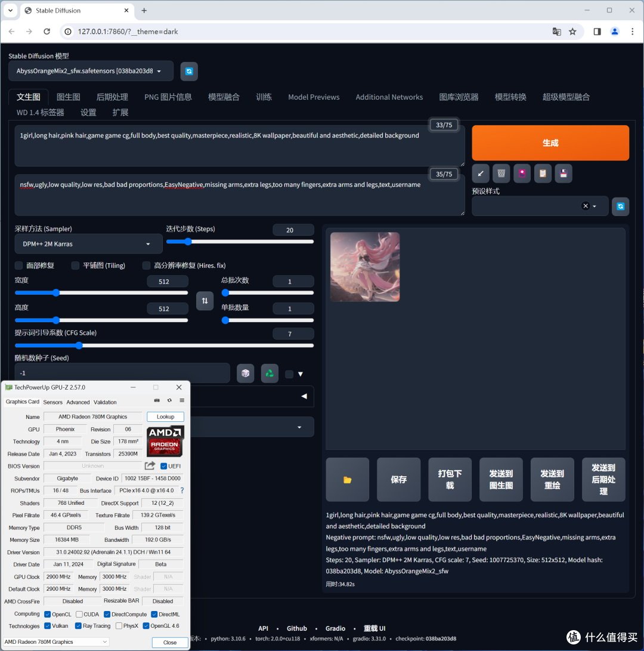This screenshot has width=644, height=651.
Task: Click the CFG Scale slider handle
Action: 79,345
